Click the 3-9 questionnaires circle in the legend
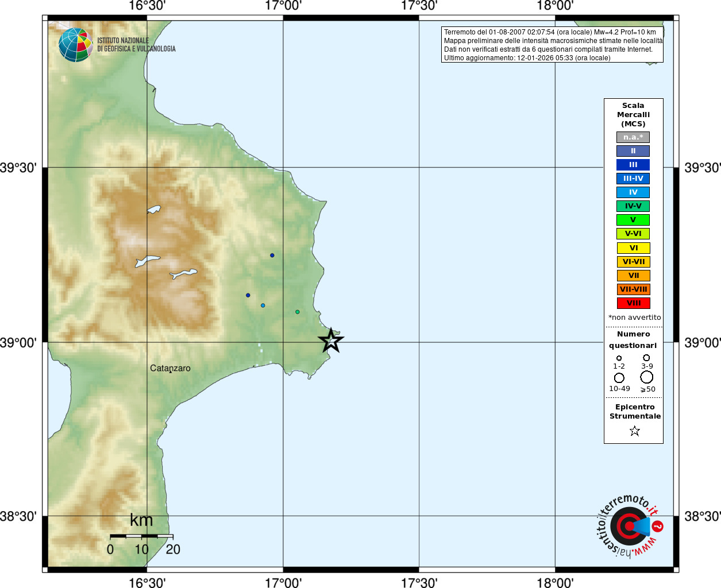Image resolution: width=721 pixels, height=588 pixels. coord(646,358)
